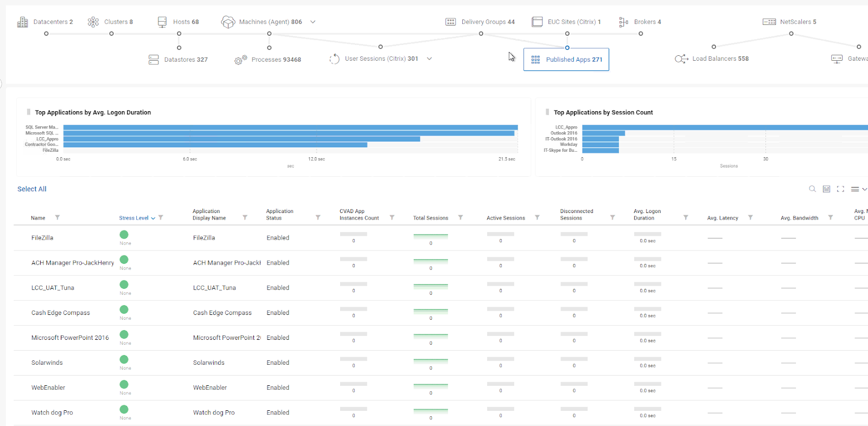Click the Load Balancers icon
Screen dimensions: 868x426
[x=681, y=59]
